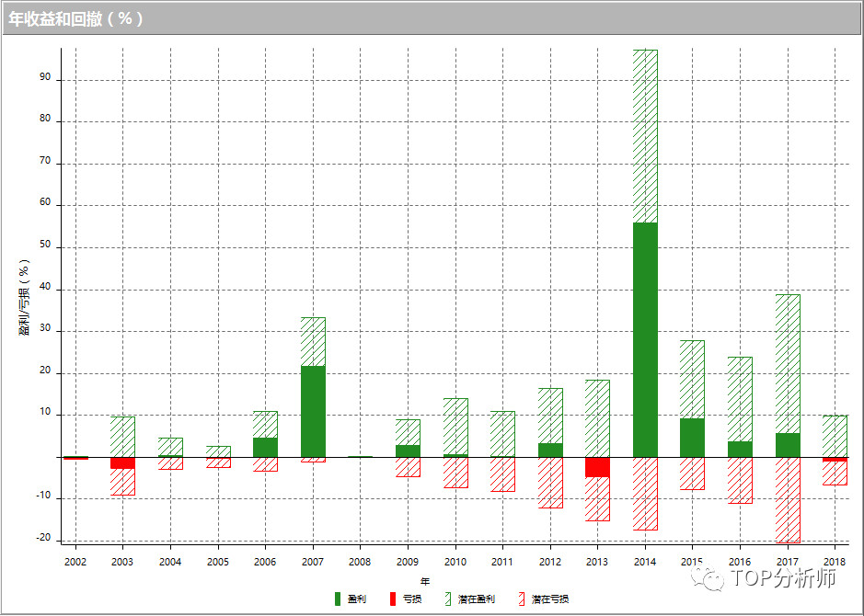The height and width of the screenshot is (616, 864).
Task: Click the solid green 2015 profit bar
Action: tap(692, 438)
